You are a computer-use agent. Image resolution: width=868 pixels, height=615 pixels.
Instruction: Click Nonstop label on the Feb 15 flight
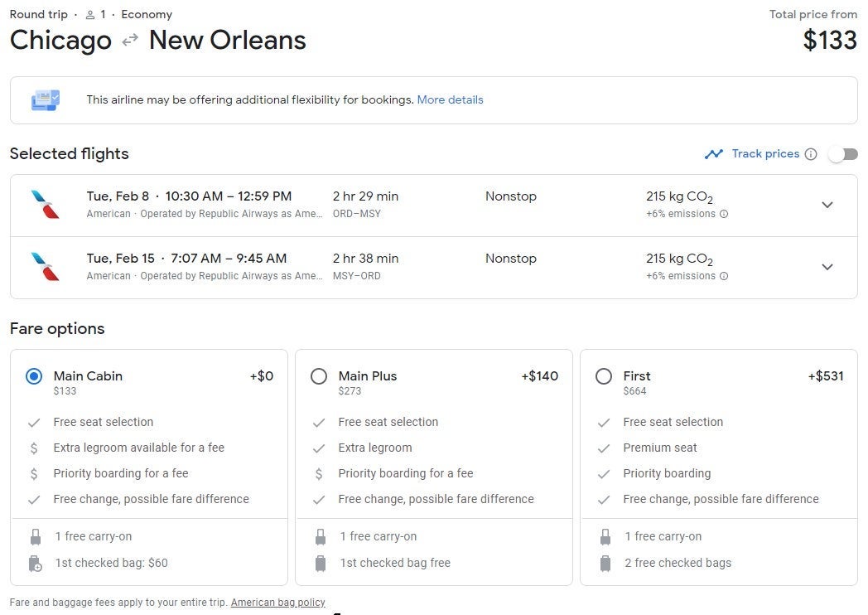[x=511, y=259]
